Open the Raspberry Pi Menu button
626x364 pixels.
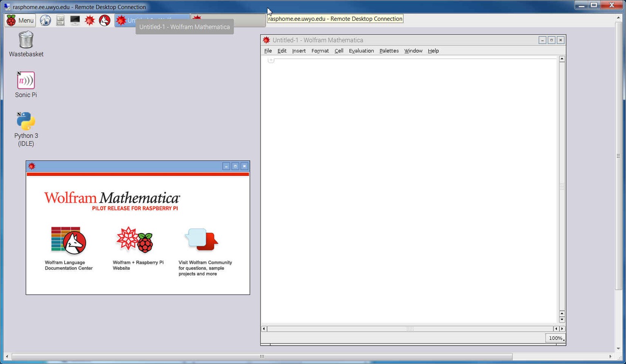tap(20, 20)
